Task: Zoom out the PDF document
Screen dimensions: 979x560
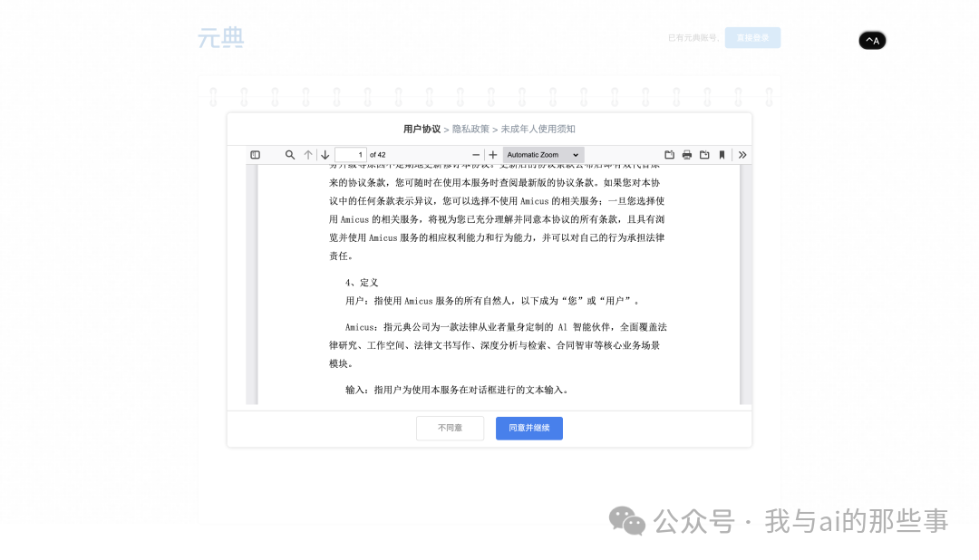Action: click(x=476, y=155)
